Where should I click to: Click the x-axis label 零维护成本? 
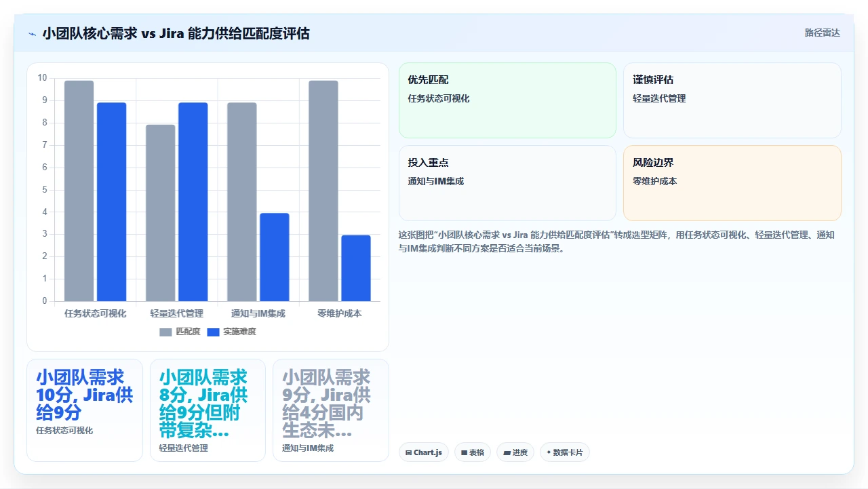[340, 313]
